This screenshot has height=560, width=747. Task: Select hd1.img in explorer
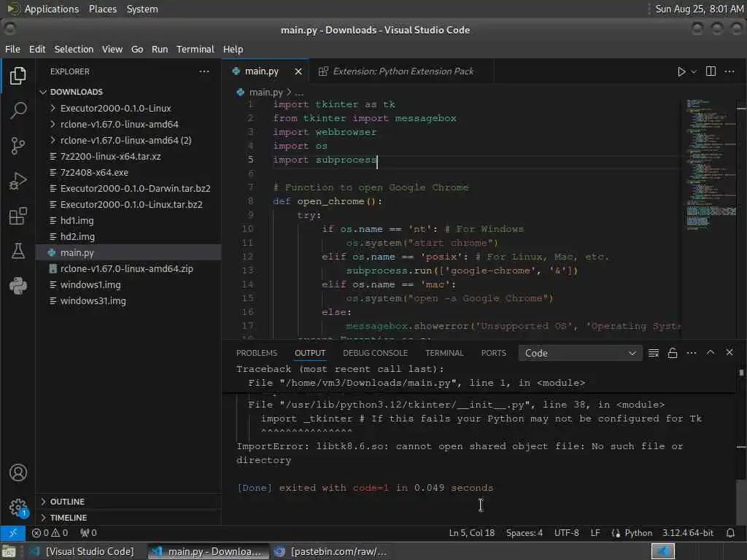pos(128,220)
